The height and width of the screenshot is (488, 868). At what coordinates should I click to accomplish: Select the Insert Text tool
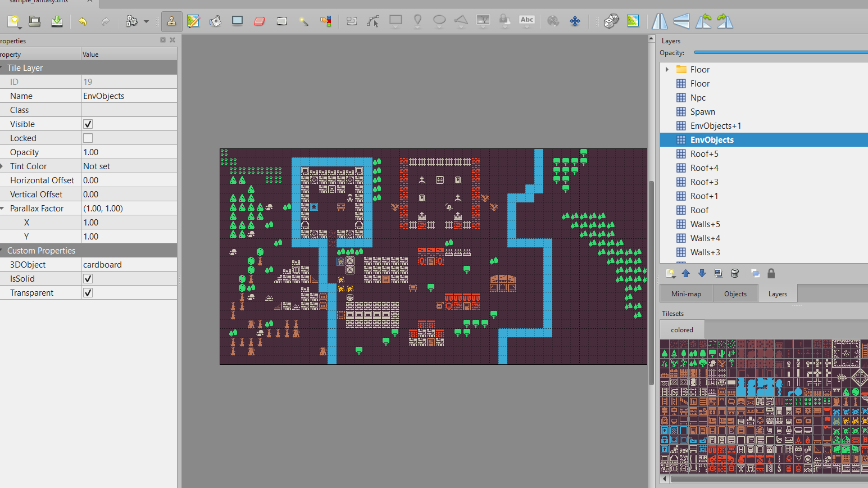(x=527, y=21)
